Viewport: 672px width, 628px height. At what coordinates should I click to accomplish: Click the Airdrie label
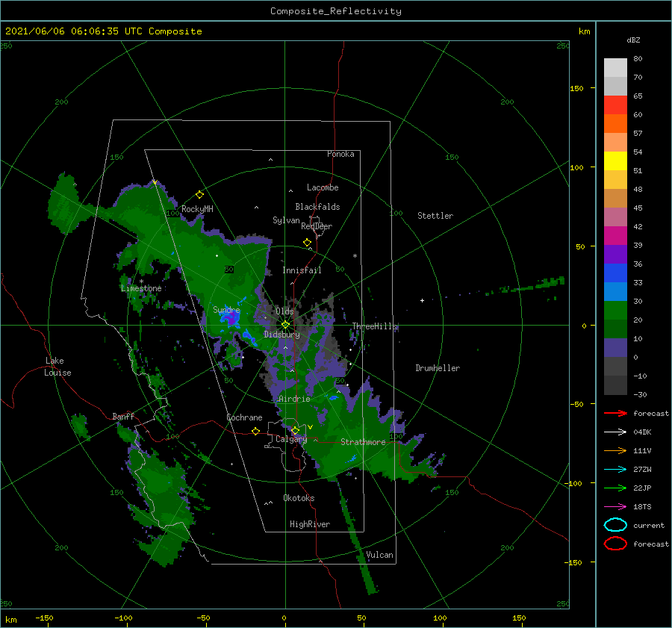point(294,399)
